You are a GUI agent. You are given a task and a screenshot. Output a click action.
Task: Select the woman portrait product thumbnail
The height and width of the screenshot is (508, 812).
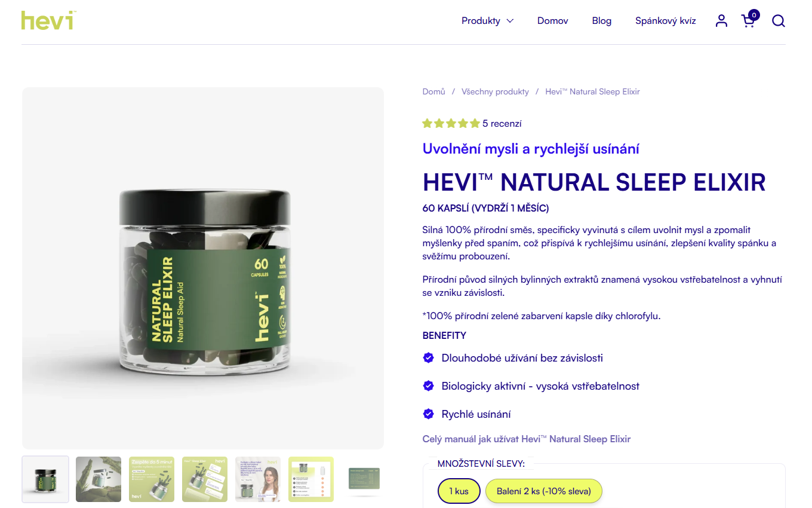pos(258,479)
